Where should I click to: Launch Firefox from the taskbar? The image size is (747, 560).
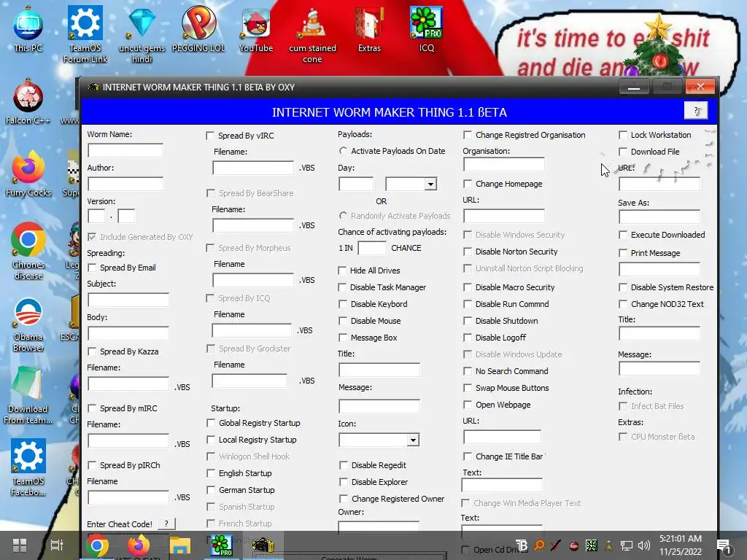139,545
